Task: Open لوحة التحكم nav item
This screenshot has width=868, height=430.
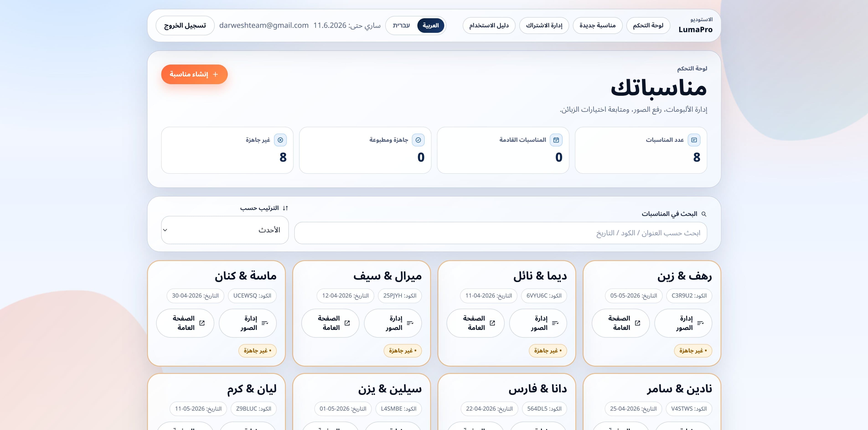Action: 648,26
